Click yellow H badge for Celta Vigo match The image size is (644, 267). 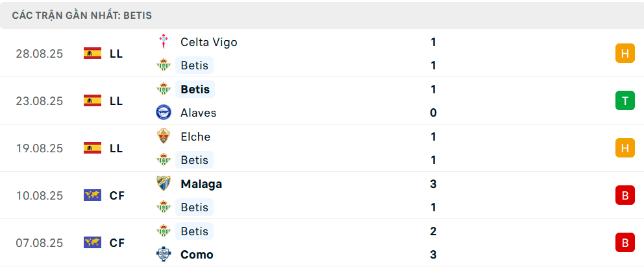tap(625, 54)
